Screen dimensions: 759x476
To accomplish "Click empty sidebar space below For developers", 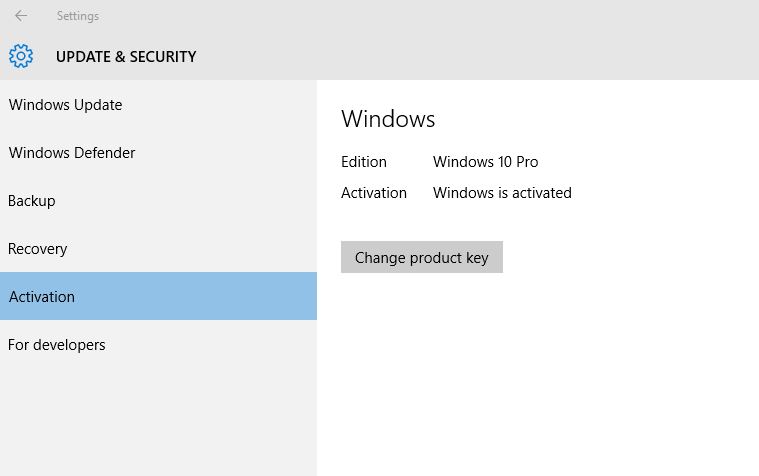I will 158,420.
